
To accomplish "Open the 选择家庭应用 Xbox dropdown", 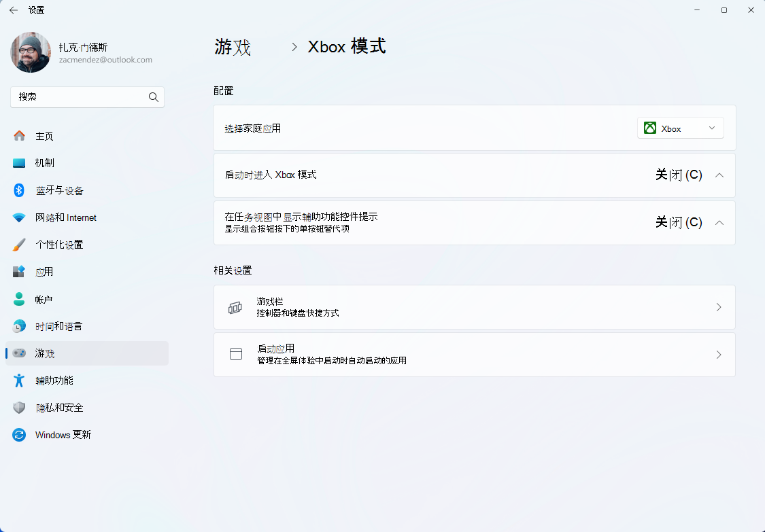I will 680,128.
